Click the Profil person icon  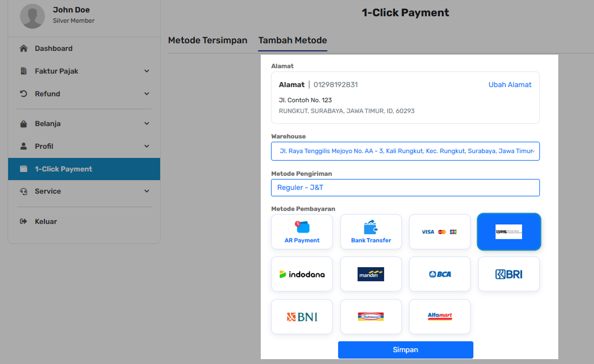tap(23, 146)
